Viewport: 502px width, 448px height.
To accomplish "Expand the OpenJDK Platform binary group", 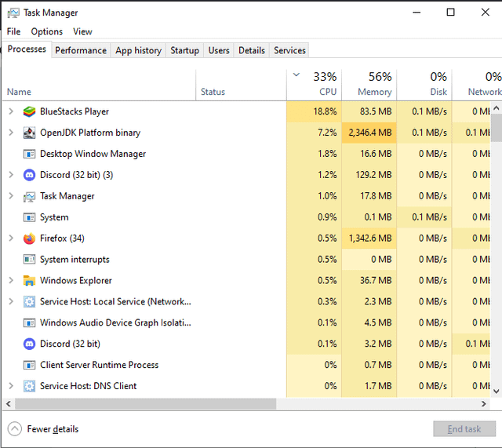I will (x=11, y=133).
